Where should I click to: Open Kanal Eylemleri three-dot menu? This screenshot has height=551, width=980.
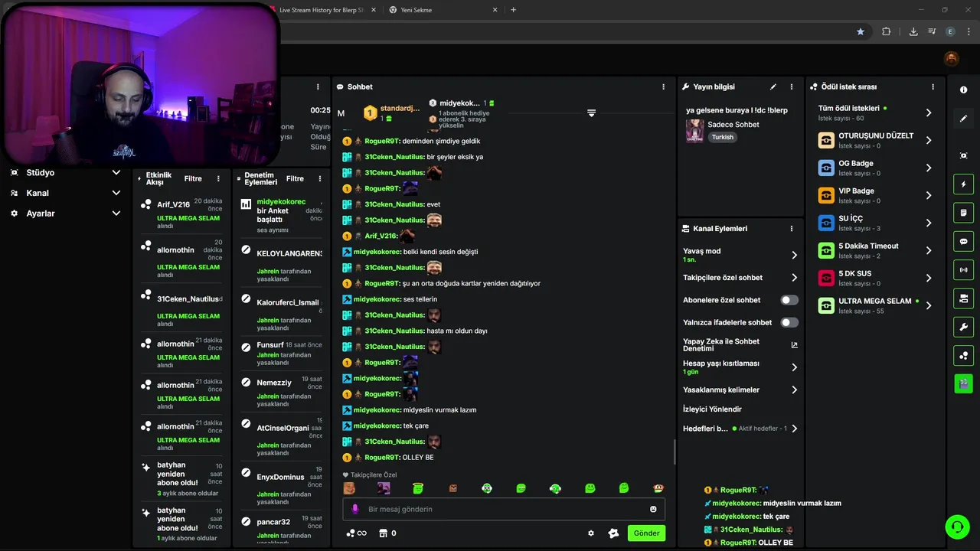792,229
